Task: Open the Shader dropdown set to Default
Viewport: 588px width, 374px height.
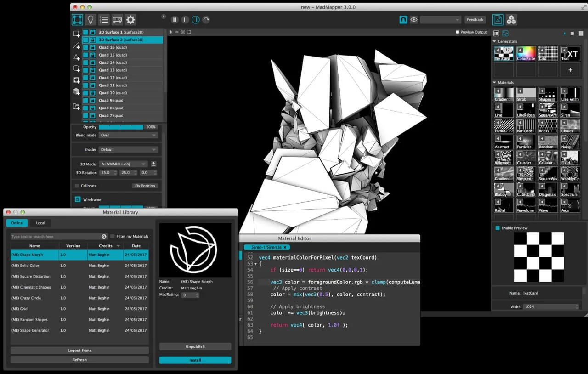Action: point(128,149)
